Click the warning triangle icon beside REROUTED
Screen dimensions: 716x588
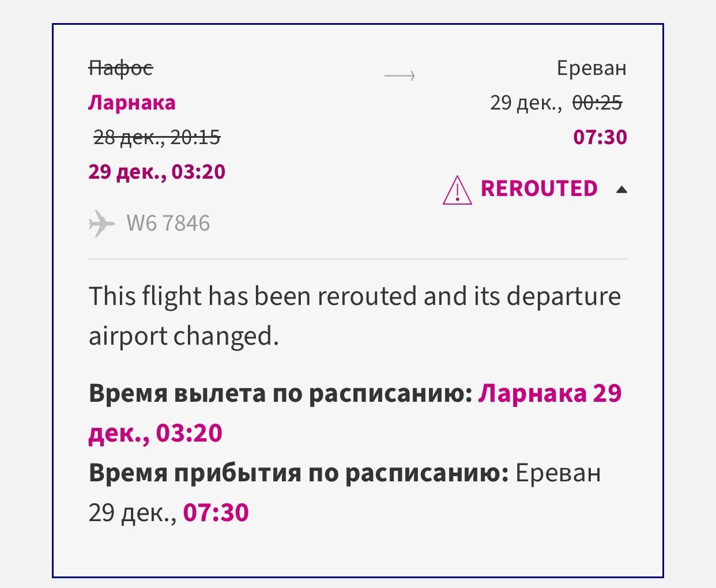457,190
